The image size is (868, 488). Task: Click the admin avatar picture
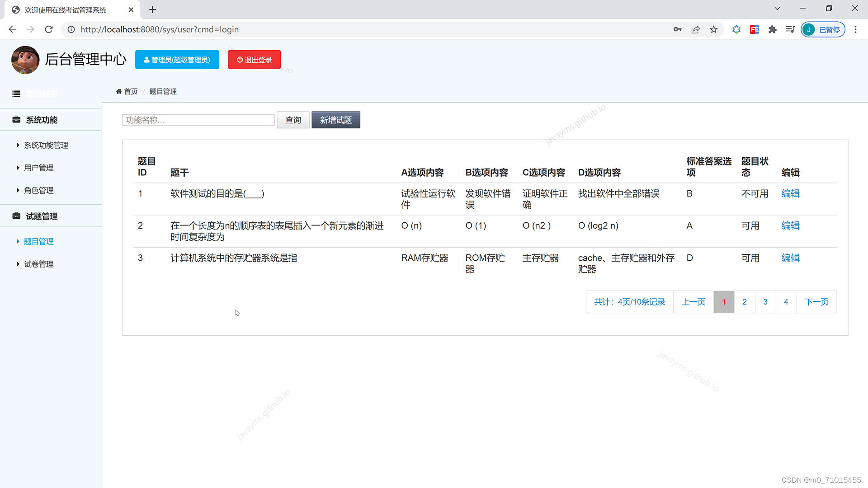(25, 59)
